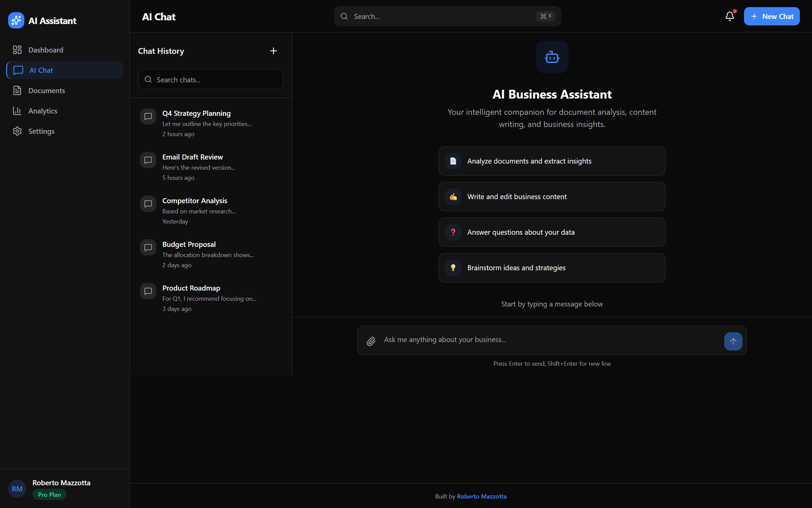
Task: Click the Dashboard grid icon in sidebar
Action: [x=17, y=50]
